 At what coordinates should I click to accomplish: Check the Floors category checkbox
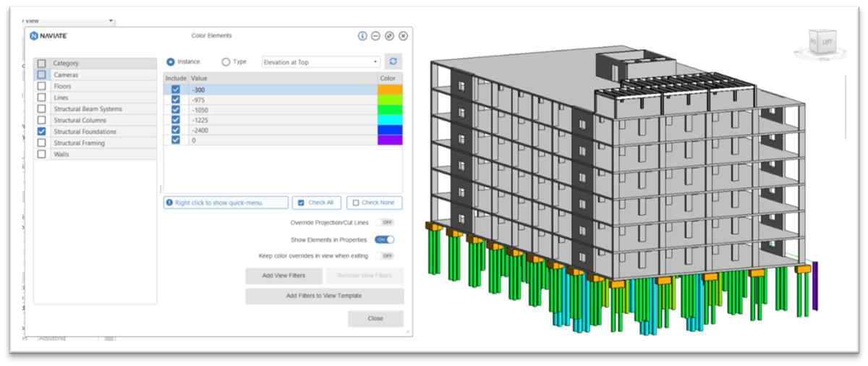coord(42,86)
